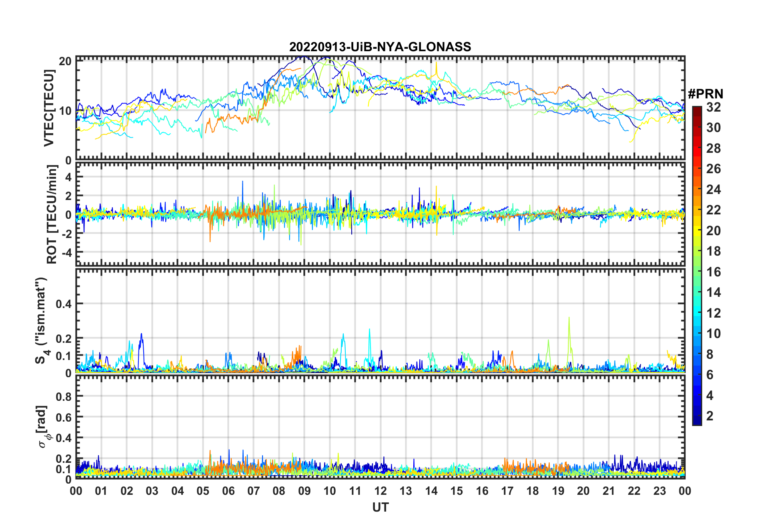Click sigma phi y-axis tick label 0.8
The image size is (761, 532).
click(64, 396)
